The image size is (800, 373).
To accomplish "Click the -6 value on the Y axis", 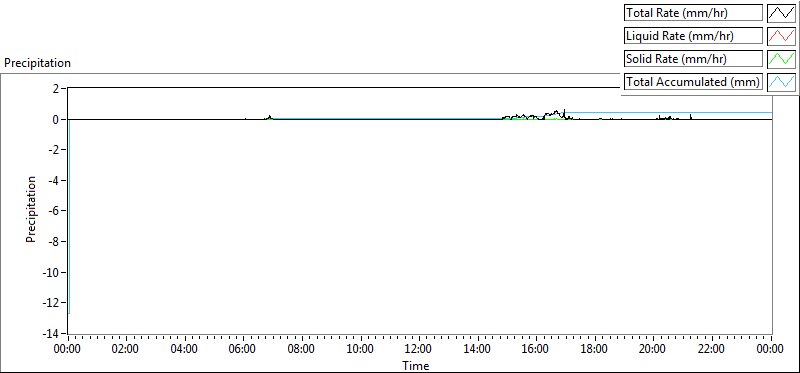I will [x=53, y=211].
